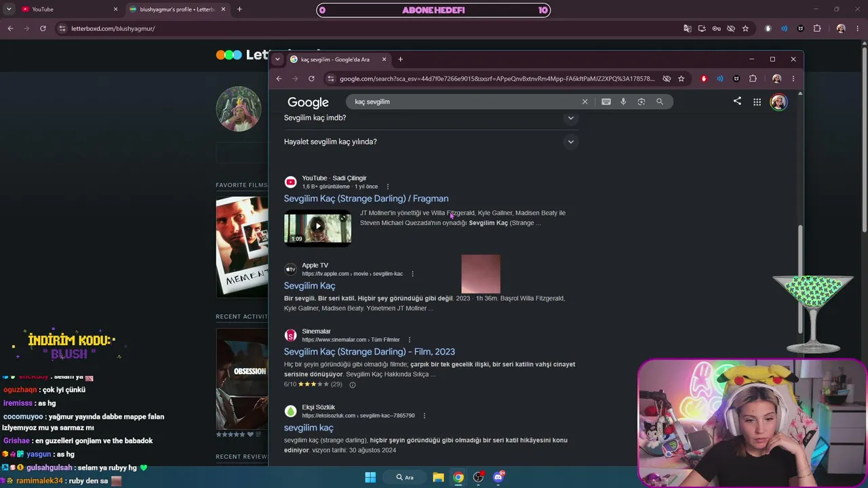Open the Google account avatar on the results page
Viewport: 868px width, 488px height.
click(x=778, y=102)
